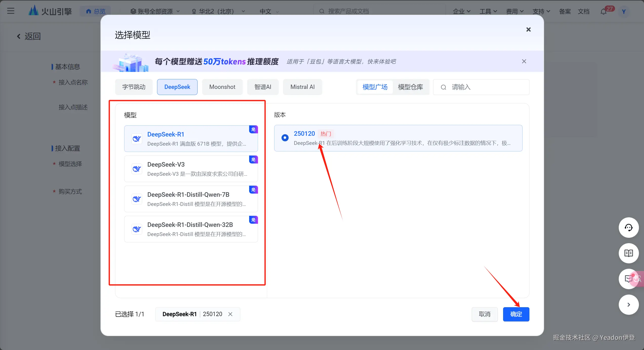Open the notification bell icon
The height and width of the screenshot is (350, 644).
(604, 11)
